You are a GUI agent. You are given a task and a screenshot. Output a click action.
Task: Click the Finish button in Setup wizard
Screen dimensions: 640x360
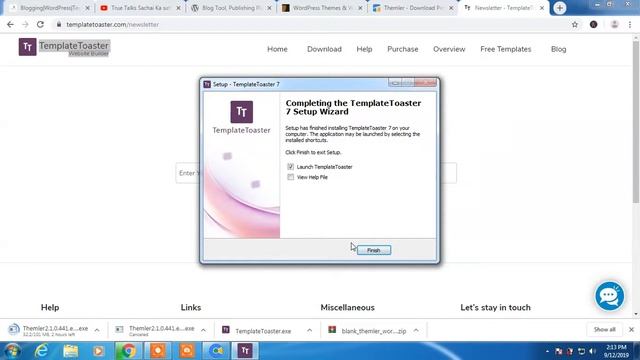coord(373,250)
